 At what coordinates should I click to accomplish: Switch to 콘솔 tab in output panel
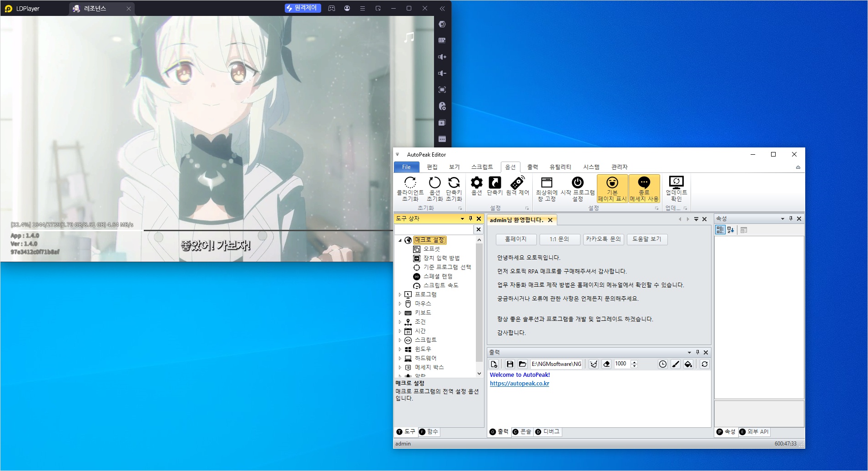click(522, 432)
